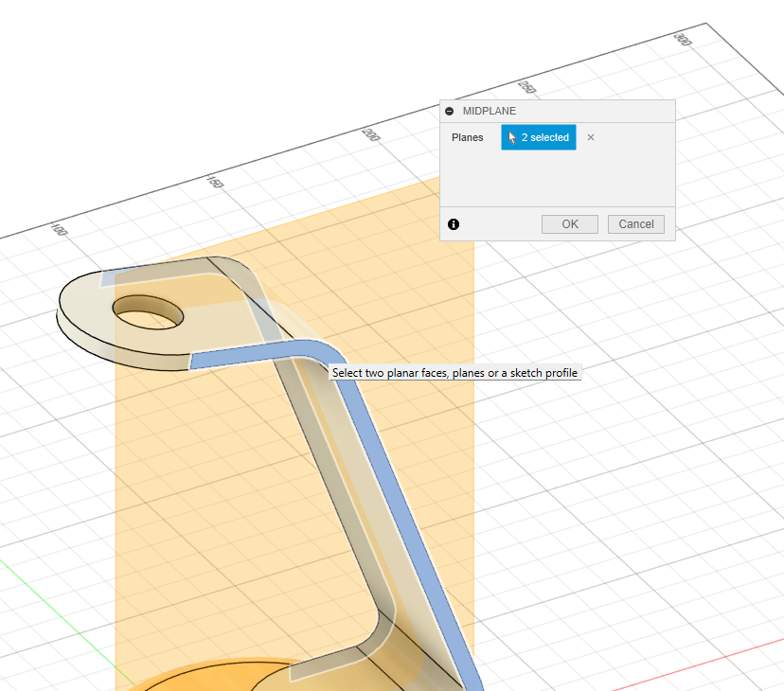Clear the plane selection using the X
This screenshot has height=691, width=784.
pos(591,137)
